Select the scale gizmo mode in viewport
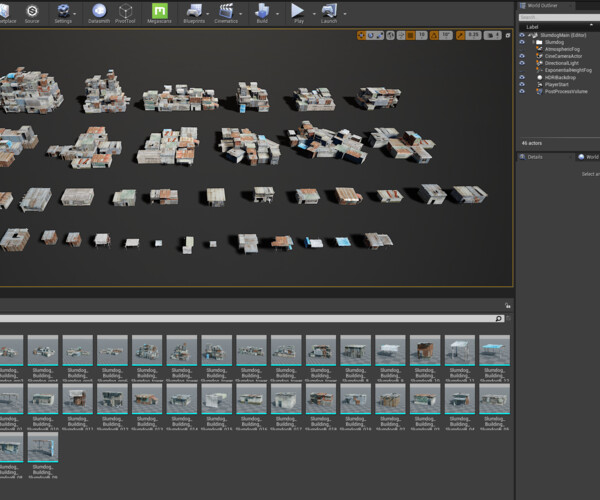The image size is (600, 500). [x=380, y=36]
